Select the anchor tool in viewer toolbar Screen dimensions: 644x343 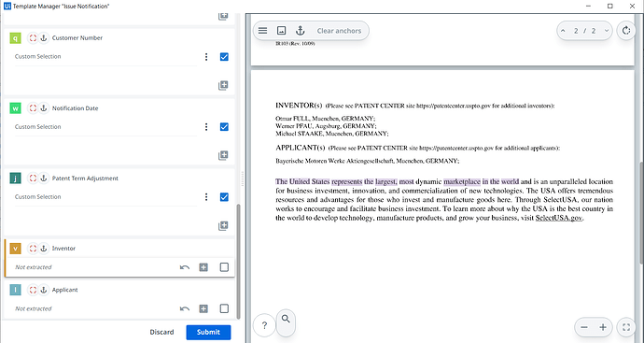coord(301,31)
